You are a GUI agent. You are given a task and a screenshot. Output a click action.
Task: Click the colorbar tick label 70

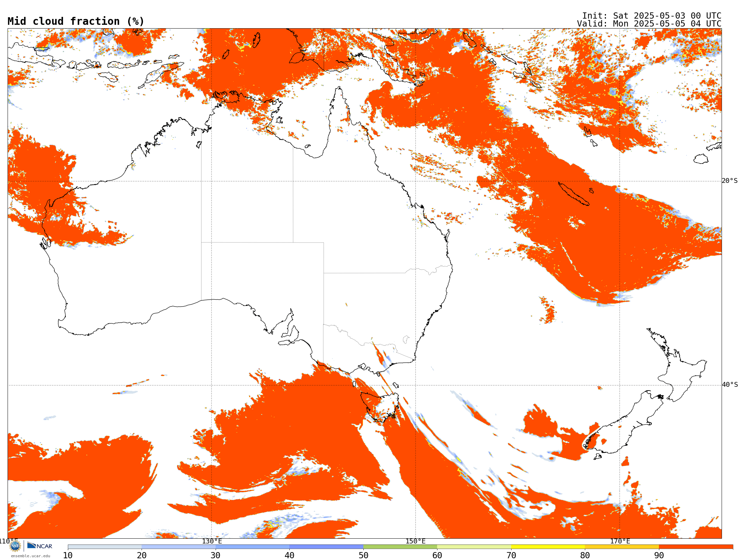click(x=511, y=556)
